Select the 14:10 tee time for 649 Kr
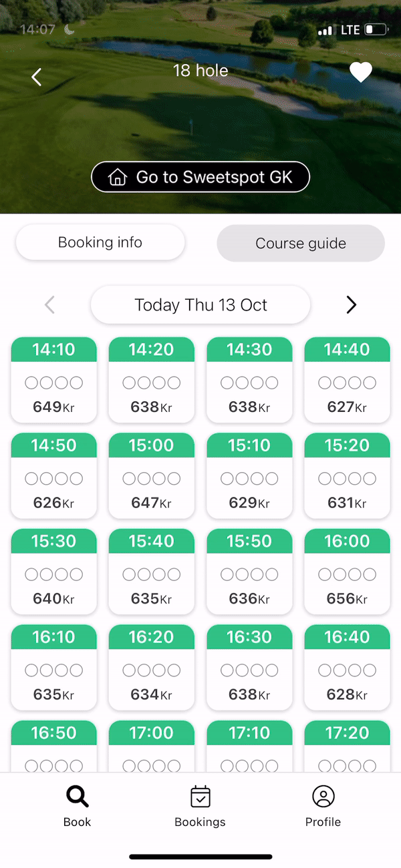This screenshot has height=868, width=401. 53,380
